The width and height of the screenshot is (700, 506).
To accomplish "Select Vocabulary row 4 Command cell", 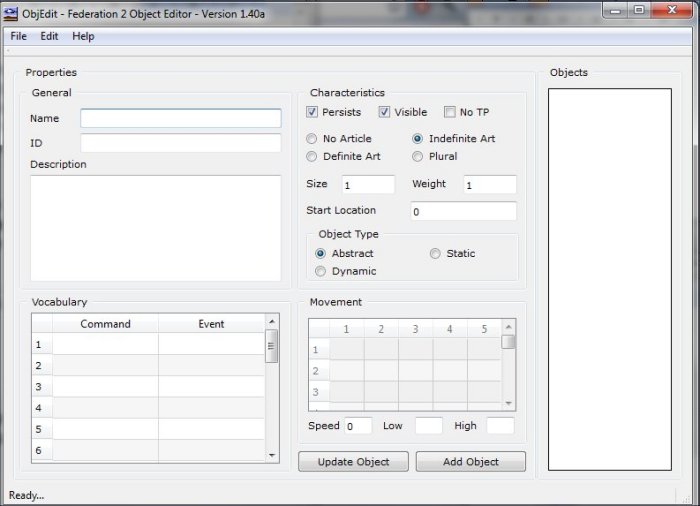I will pos(105,408).
